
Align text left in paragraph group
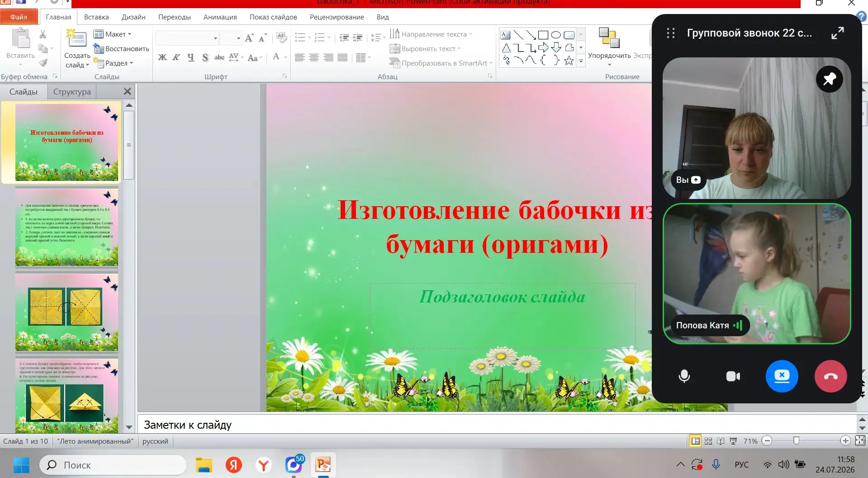(x=299, y=57)
